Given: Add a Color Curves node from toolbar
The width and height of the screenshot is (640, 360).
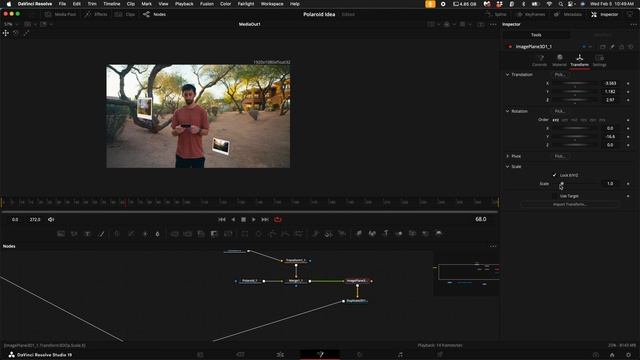Looking at the screenshot, I should (x=131, y=233).
